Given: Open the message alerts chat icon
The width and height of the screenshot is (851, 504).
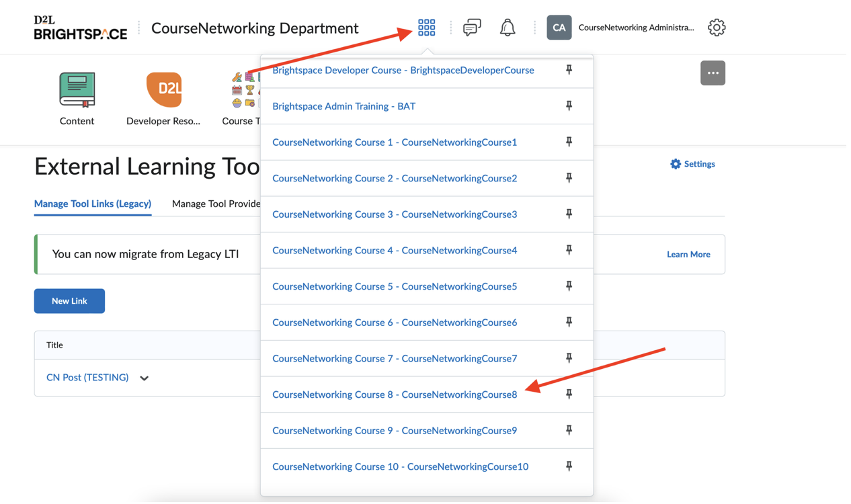Looking at the screenshot, I should point(472,28).
